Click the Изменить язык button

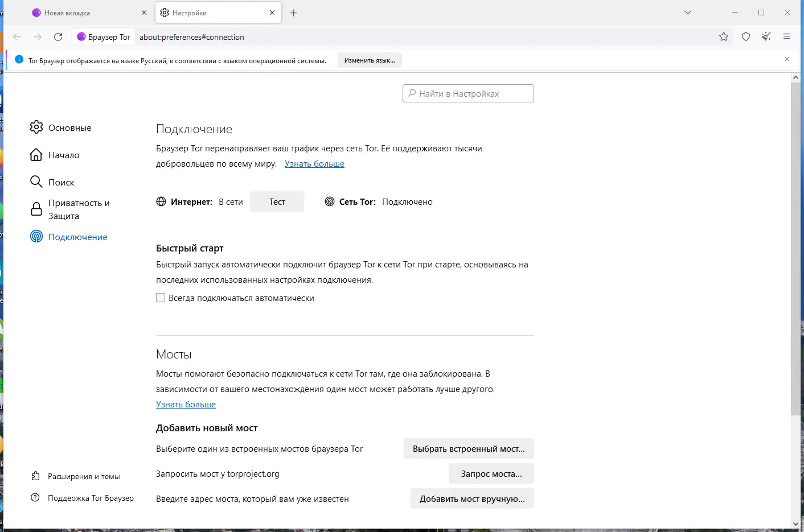[370, 60]
